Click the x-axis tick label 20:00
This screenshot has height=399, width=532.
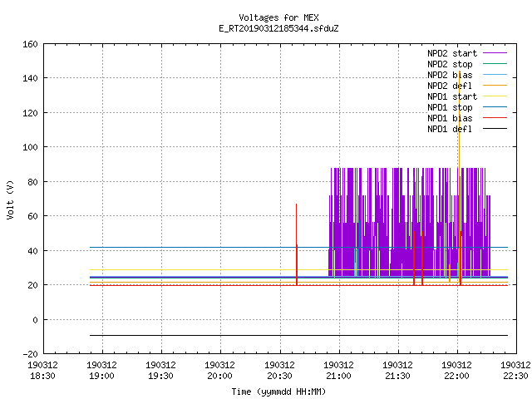point(219,376)
